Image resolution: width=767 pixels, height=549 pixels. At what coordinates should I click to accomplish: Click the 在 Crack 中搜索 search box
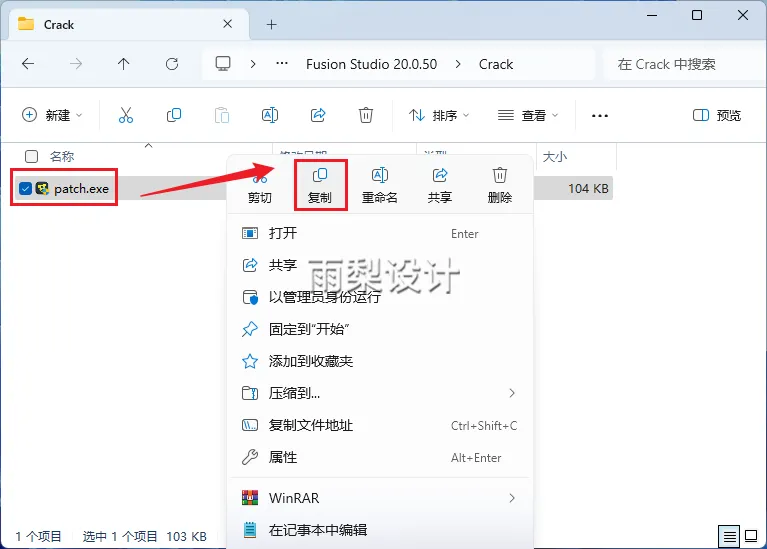pos(685,64)
